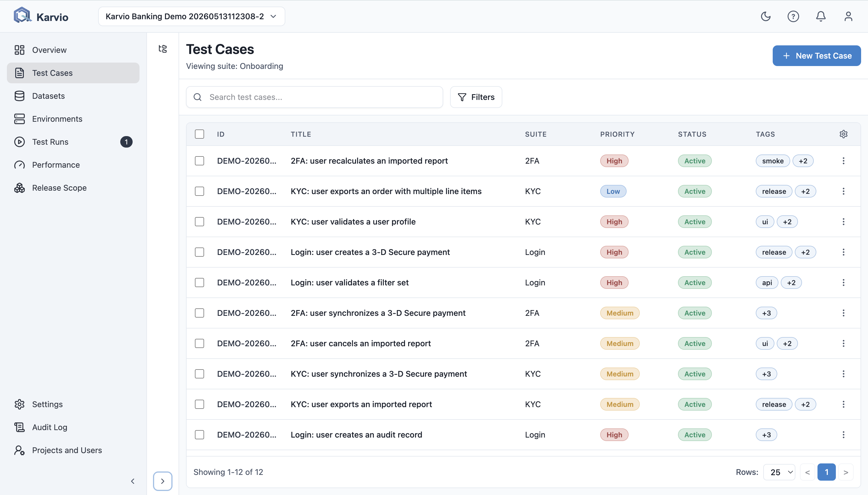Sort by the TITLE column header
This screenshot has width=868, height=495.
point(301,134)
